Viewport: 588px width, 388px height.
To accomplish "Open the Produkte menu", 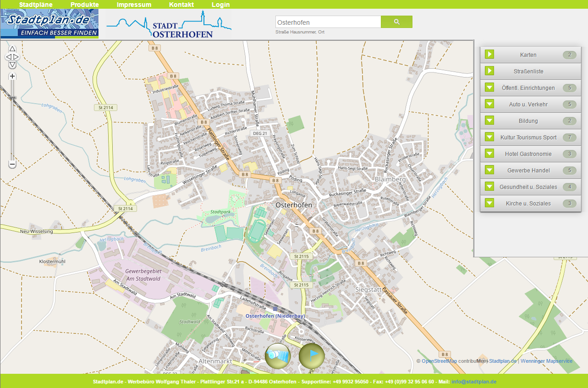I will pos(84,5).
